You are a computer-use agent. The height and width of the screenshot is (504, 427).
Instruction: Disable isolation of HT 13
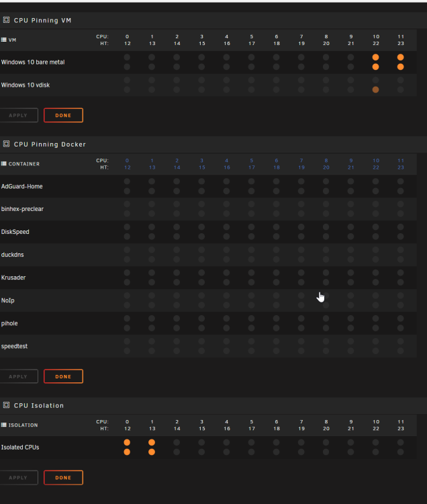click(152, 452)
